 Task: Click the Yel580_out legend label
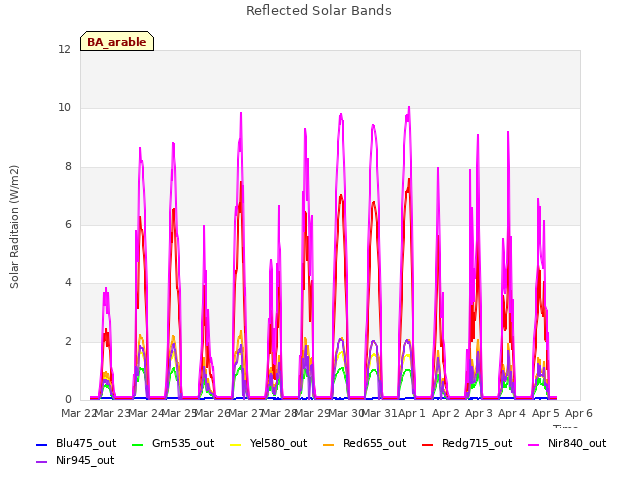point(278,443)
